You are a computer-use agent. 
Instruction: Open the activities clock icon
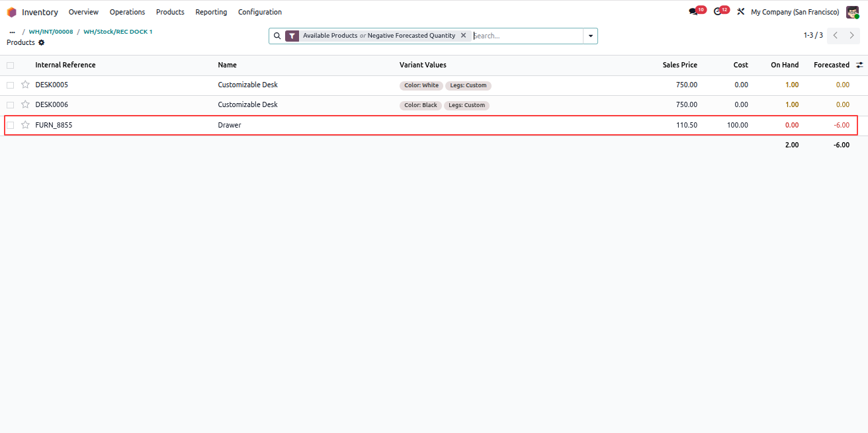(717, 12)
